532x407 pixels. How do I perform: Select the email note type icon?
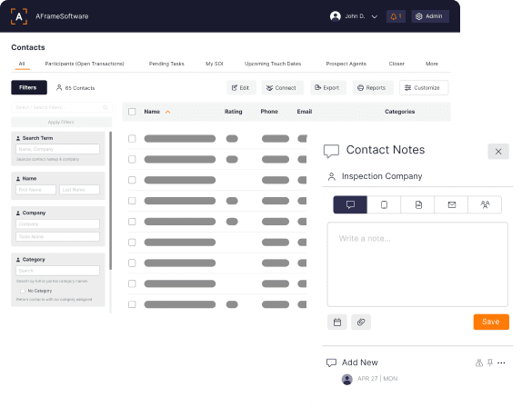tap(451, 204)
